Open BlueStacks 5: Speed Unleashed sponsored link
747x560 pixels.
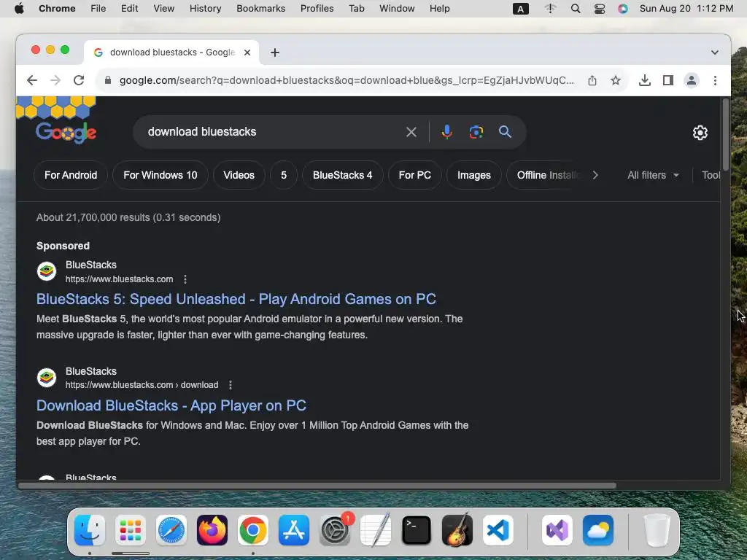[x=236, y=299]
